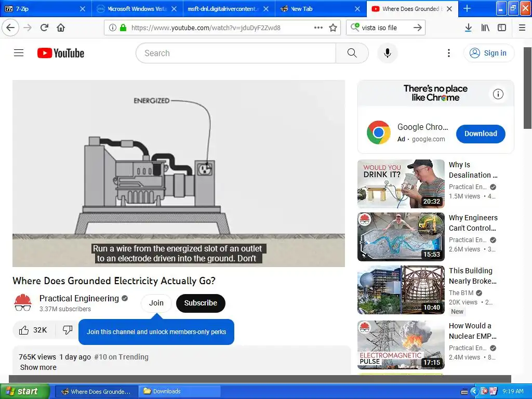Go back to the previous page

click(10, 28)
